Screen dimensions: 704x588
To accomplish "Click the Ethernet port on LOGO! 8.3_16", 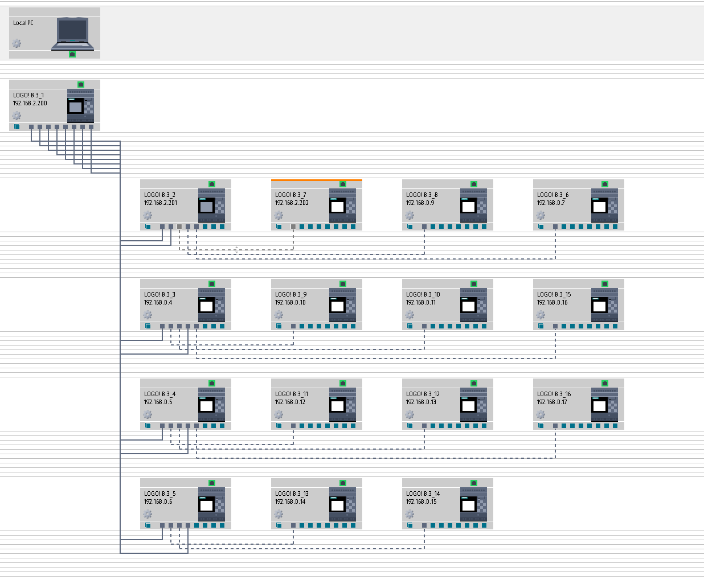I will point(605,383).
